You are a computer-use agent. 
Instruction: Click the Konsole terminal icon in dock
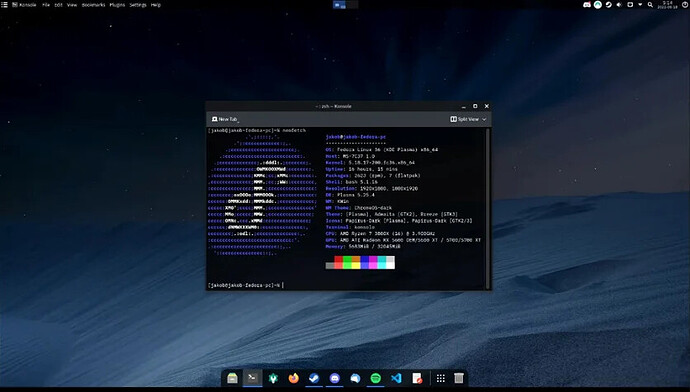pyautogui.click(x=253, y=378)
